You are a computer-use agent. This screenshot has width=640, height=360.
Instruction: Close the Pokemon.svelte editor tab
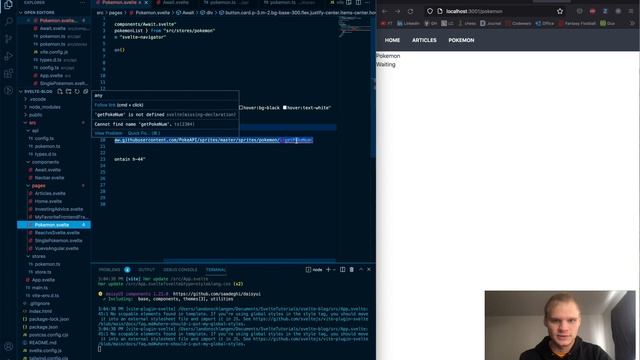click(146, 3)
